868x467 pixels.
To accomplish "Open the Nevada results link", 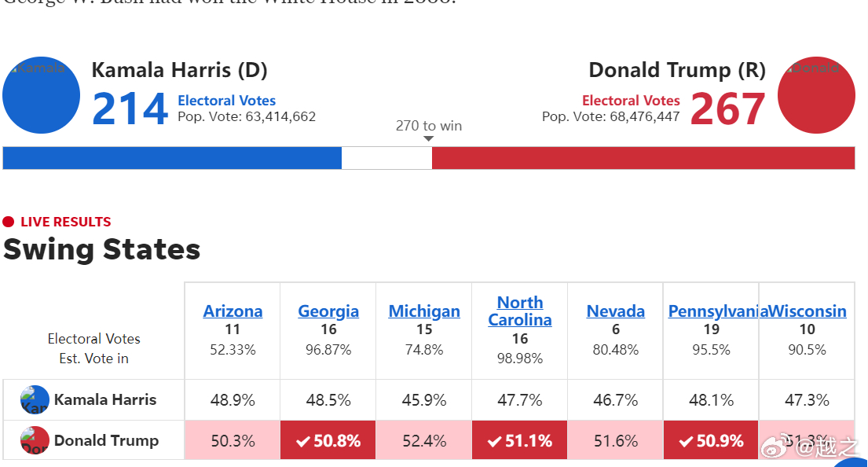I will pyautogui.click(x=616, y=311).
